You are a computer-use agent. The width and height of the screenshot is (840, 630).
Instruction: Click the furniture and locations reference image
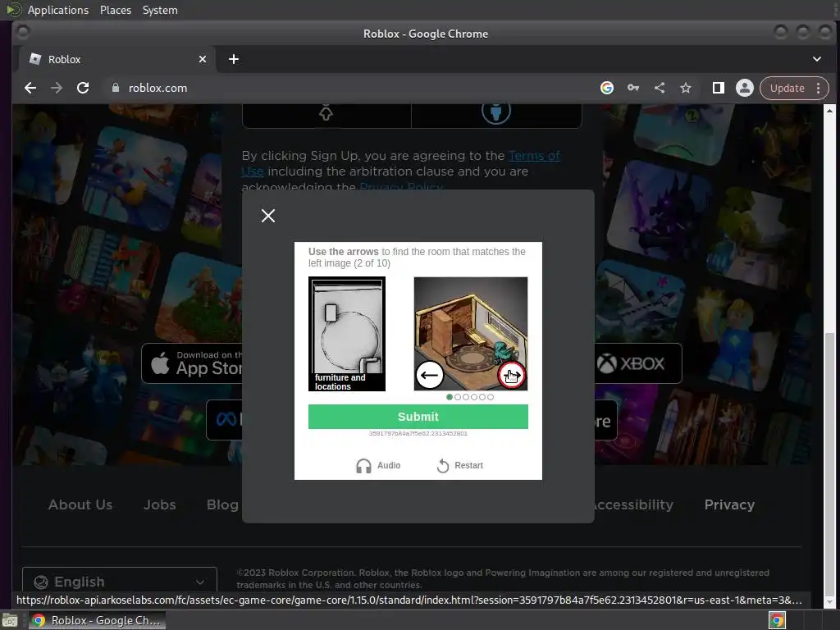pos(347,334)
